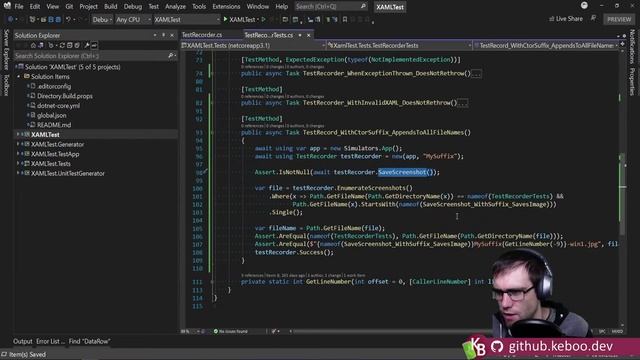This screenshot has width=640, height=360.
Task: Click the bookmark icon in the main toolbar
Action: pos(345,19)
